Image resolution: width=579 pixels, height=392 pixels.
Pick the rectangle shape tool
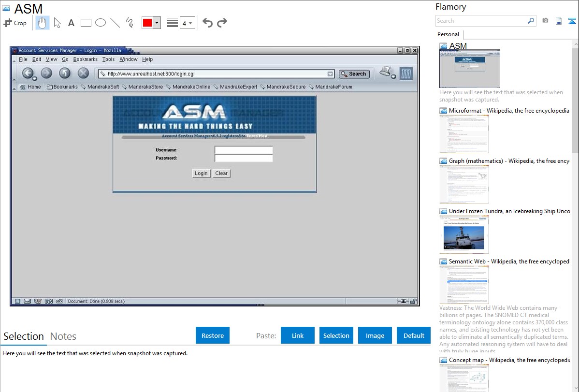[86, 23]
